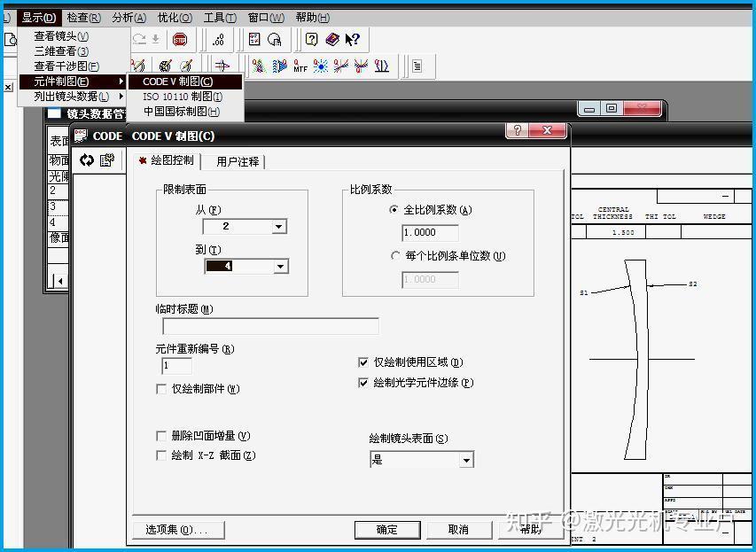Enable the 仅绘制部件 checkbox
Viewport: 756px width, 552px height.
coord(160,388)
